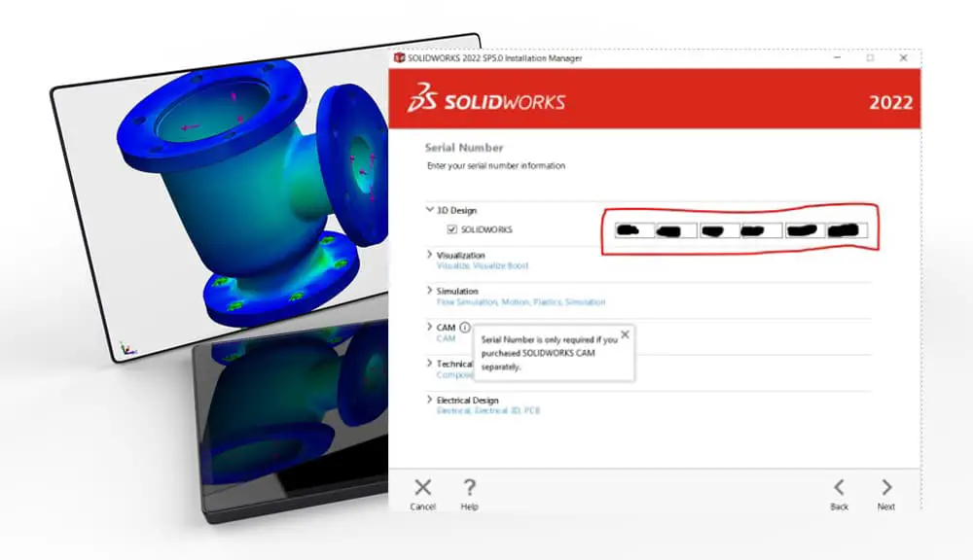973x560 pixels.
Task: Click the 'Visualize, Visualize Boost' product list
Action: [483, 265]
